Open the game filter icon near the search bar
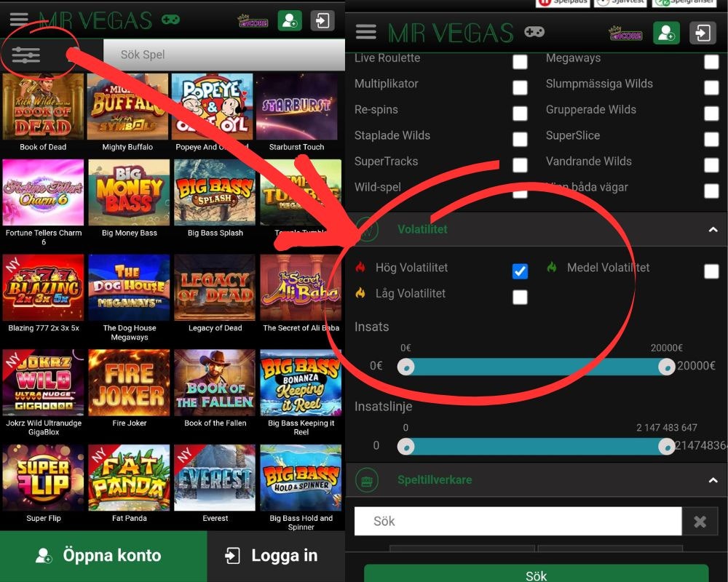Viewport: 728px width, 582px height. 26,54
